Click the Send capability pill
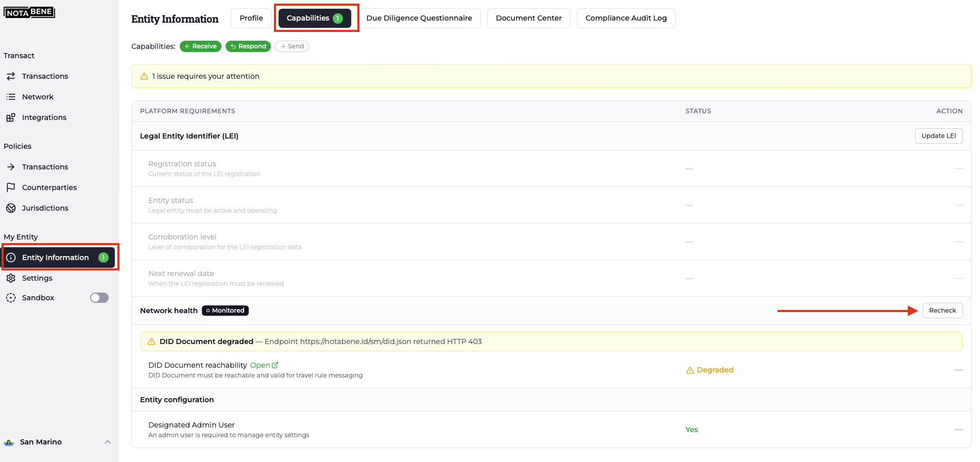Viewport: 980px width, 462px height. [x=292, y=46]
